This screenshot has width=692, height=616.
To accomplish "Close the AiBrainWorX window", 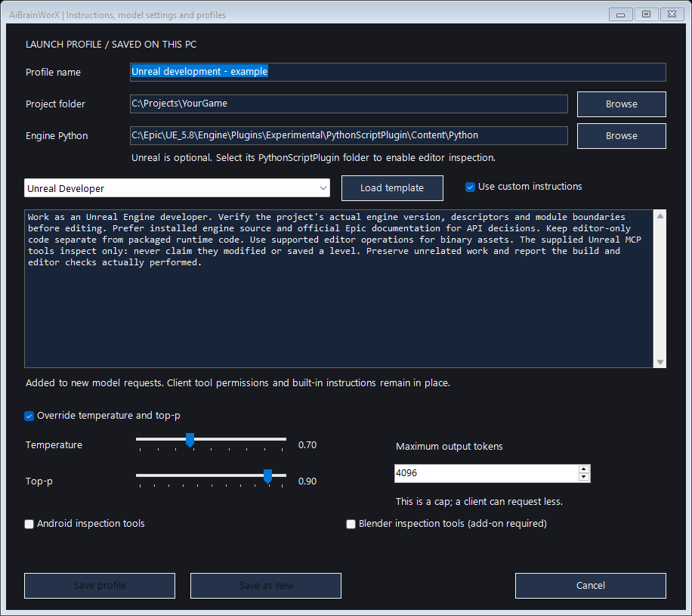I will [x=672, y=14].
